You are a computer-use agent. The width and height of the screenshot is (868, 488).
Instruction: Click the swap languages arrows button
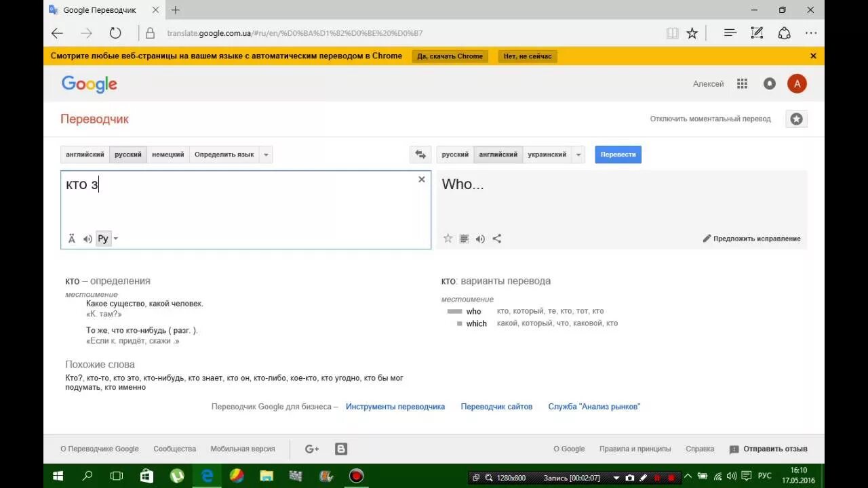(420, 155)
